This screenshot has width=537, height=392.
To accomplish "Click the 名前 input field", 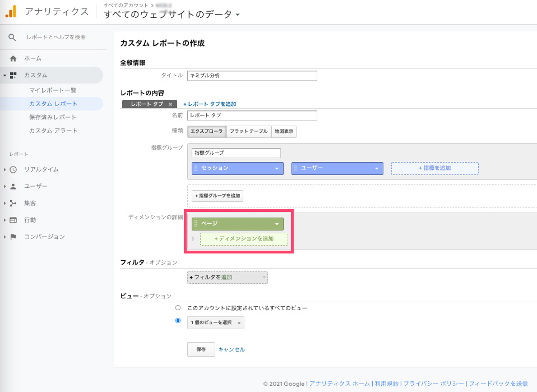I will [x=252, y=116].
